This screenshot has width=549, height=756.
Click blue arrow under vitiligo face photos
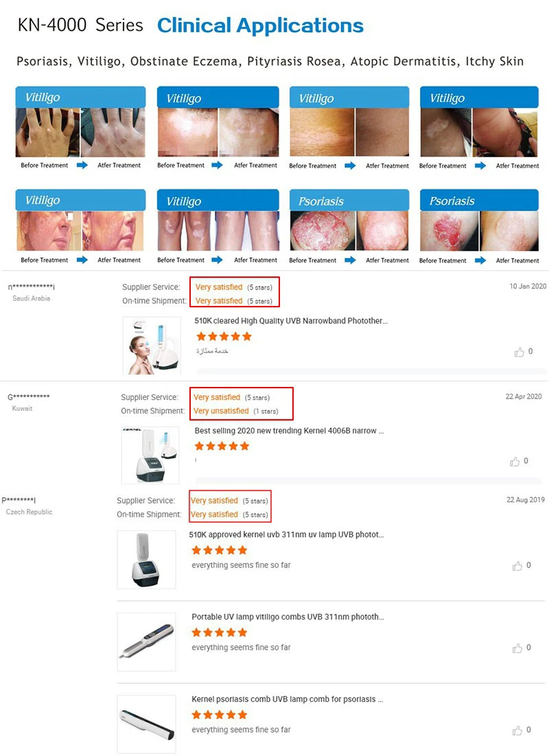(82, 260)
